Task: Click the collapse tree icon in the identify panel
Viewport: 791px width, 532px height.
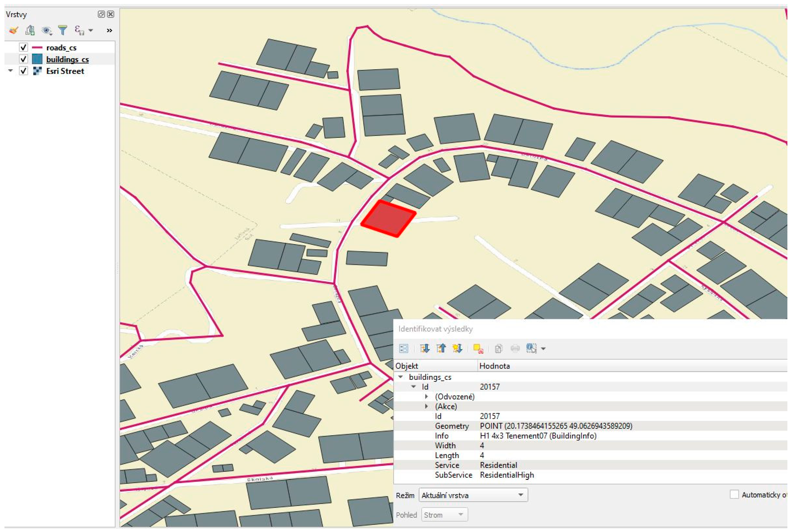Action: pos(441,349)
